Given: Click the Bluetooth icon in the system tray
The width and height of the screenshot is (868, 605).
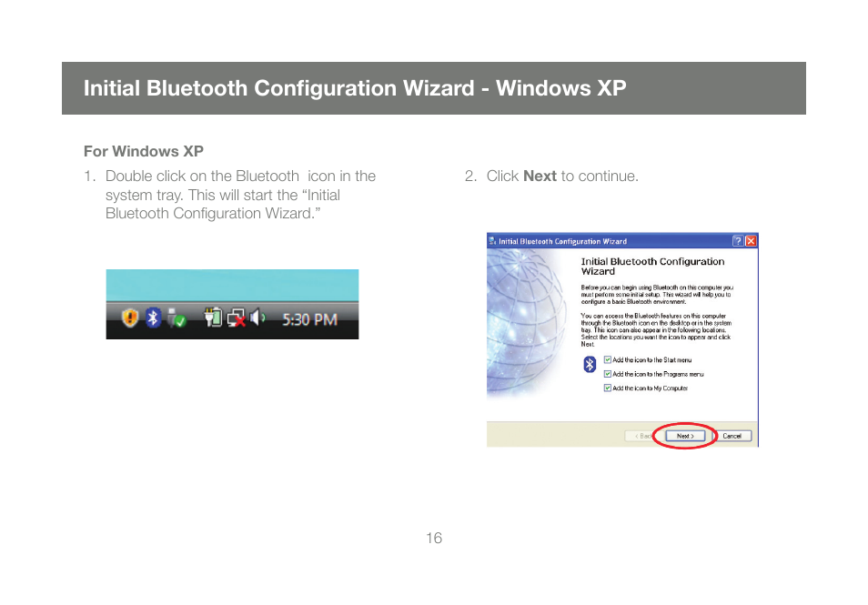Looking at the screenshot, I should click(x=153, y=318).
